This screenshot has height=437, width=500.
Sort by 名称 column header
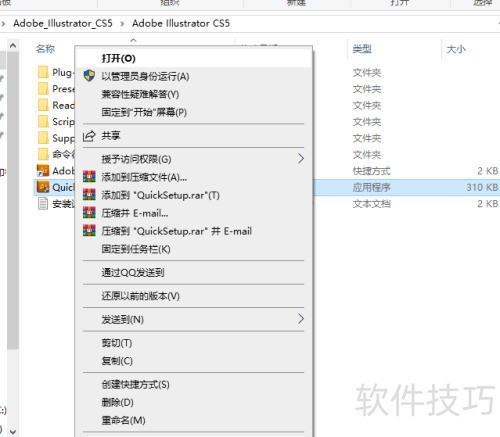point(45,49)
